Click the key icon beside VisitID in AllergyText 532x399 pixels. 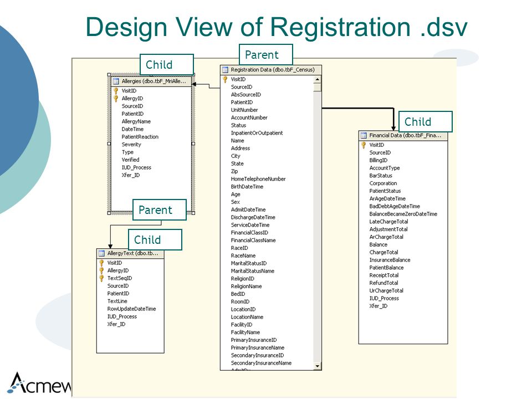point(101,263)
